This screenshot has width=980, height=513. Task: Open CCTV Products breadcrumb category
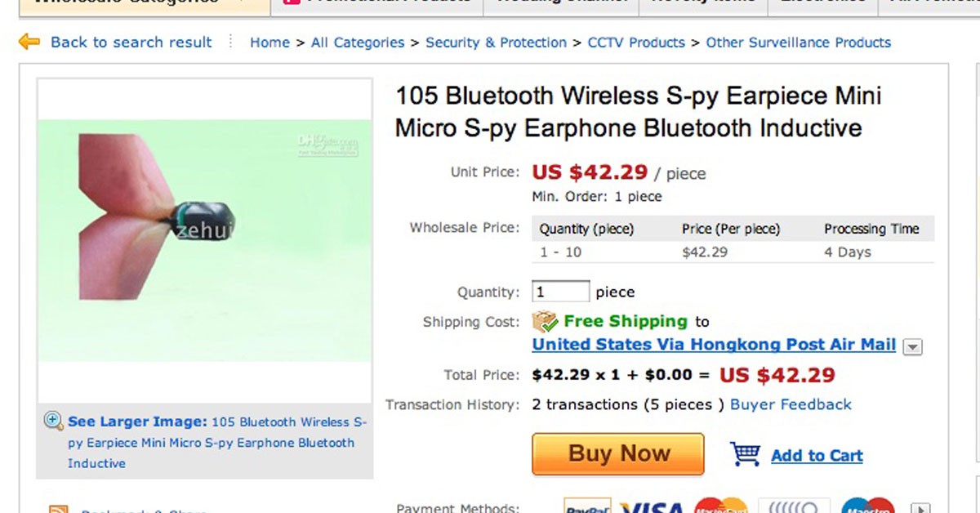click(x=636, y=42)
